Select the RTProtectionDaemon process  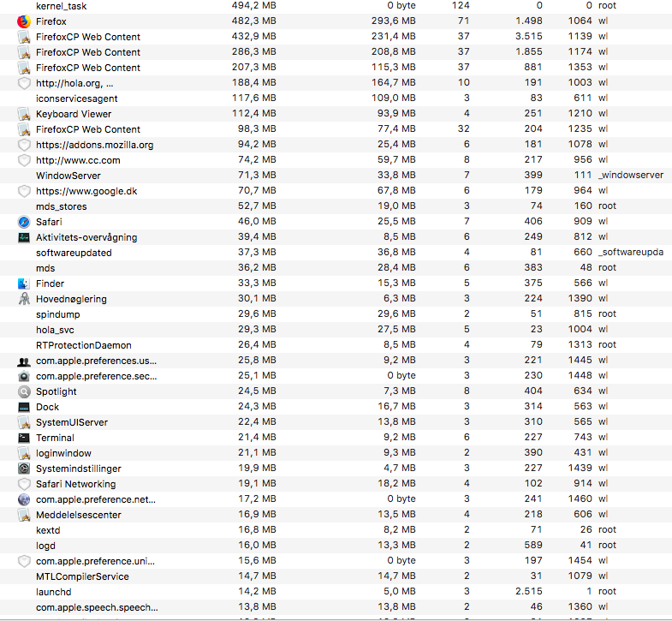coord(84,346)
